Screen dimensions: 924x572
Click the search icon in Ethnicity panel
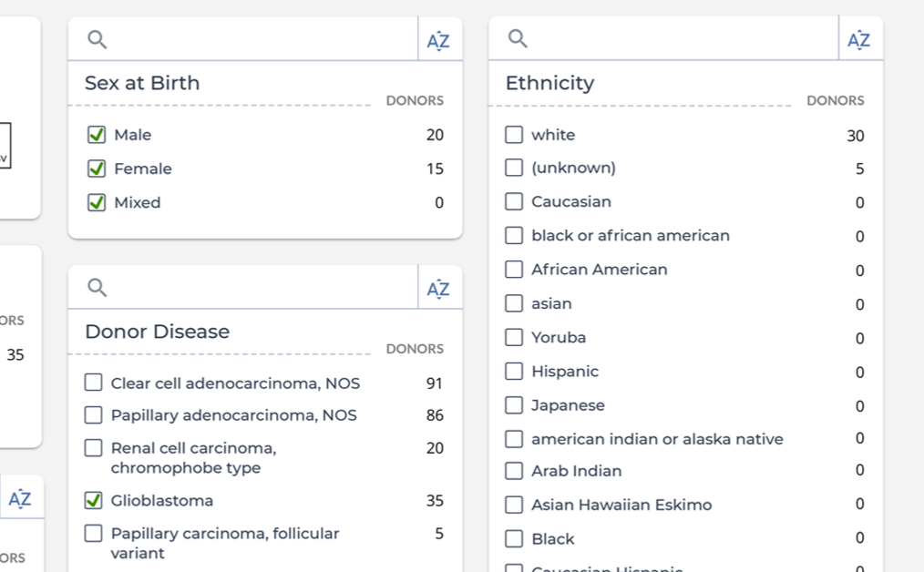(518, 38)
